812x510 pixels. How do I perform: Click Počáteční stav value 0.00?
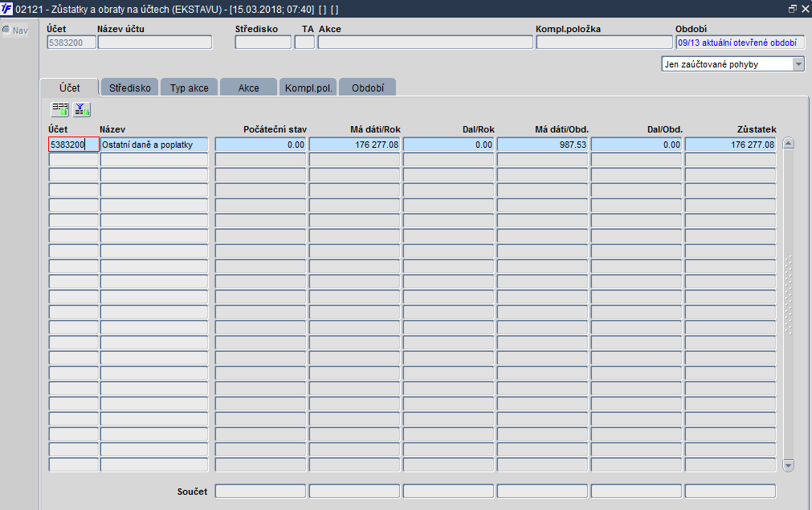click(260, 145)
